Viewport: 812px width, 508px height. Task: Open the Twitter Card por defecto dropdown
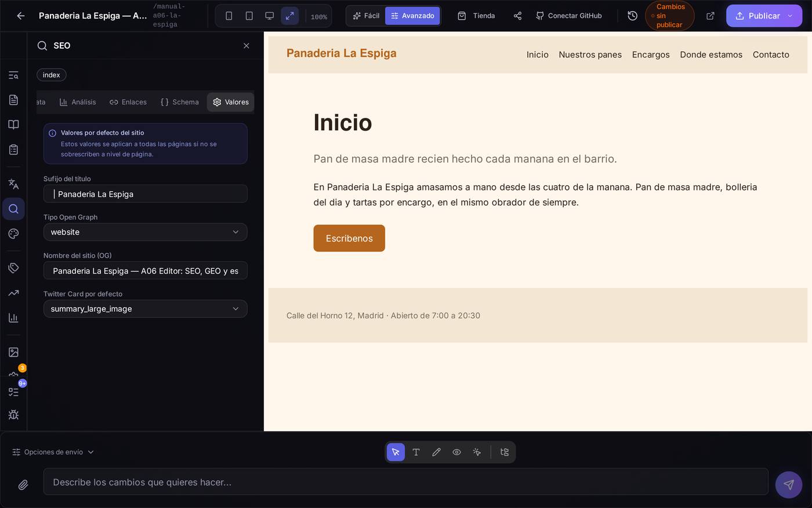coord(146,309)
